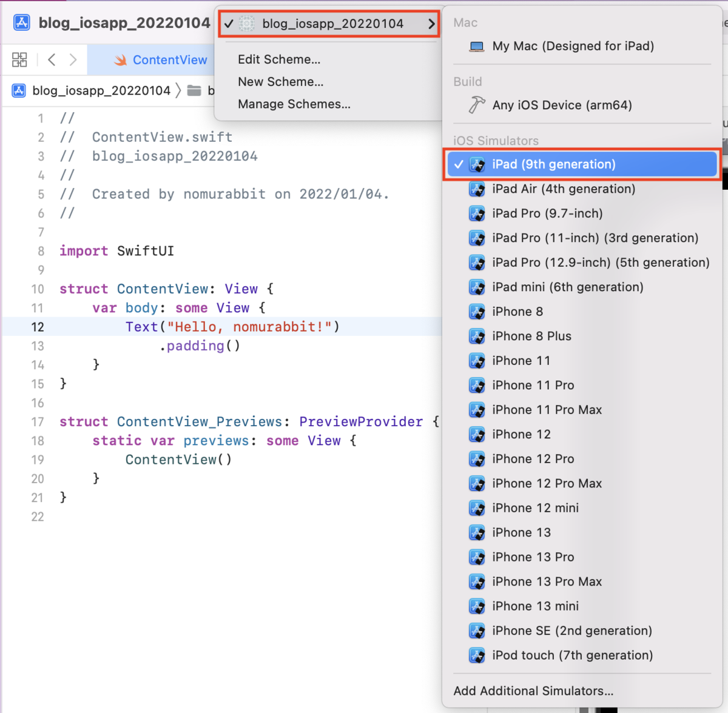
Task: Click the folder icon in the breadcrumb bar
Action: click(194, 90)
